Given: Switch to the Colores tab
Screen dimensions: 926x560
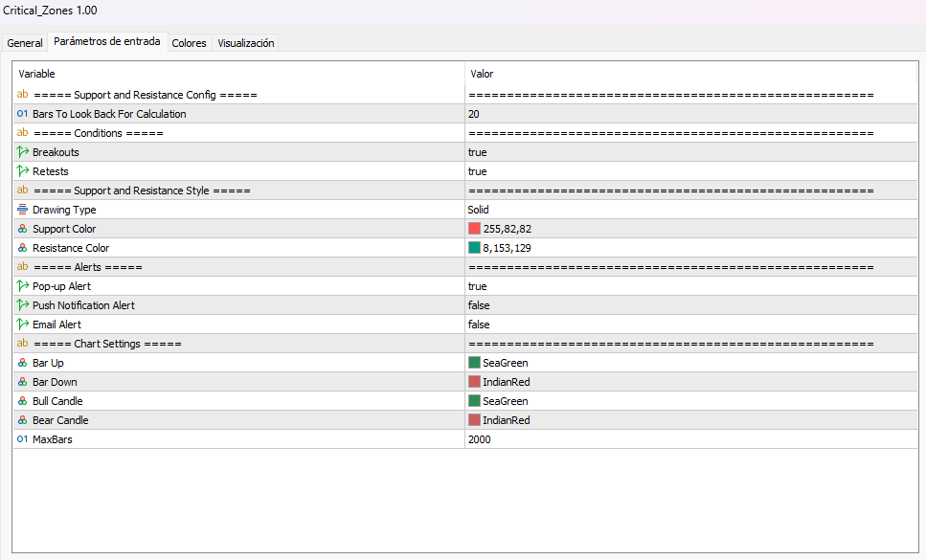Looking at the screenshot, I should (189, 42).
